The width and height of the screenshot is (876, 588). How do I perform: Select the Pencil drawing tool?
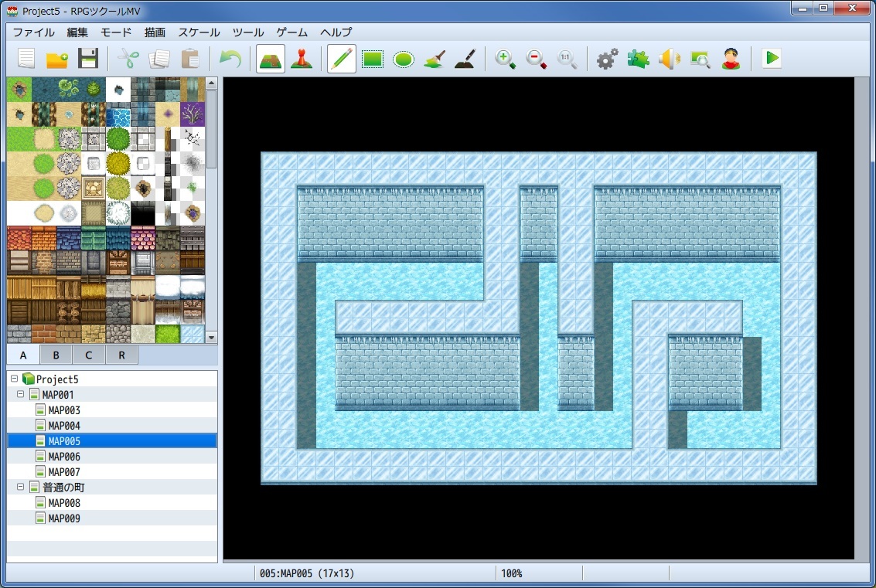point(341,59)
